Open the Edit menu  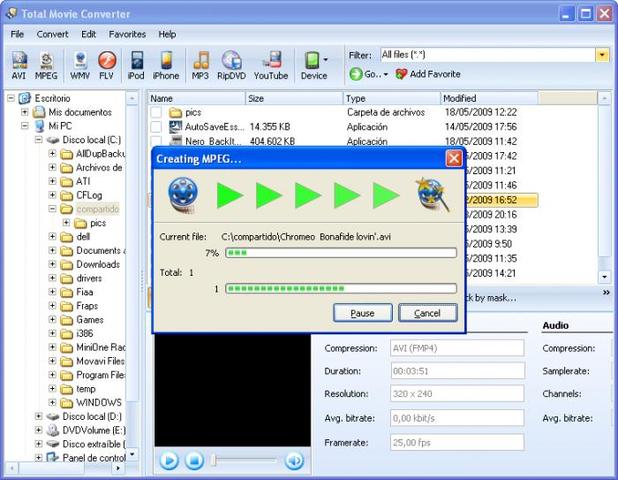(x=89, y=34)
